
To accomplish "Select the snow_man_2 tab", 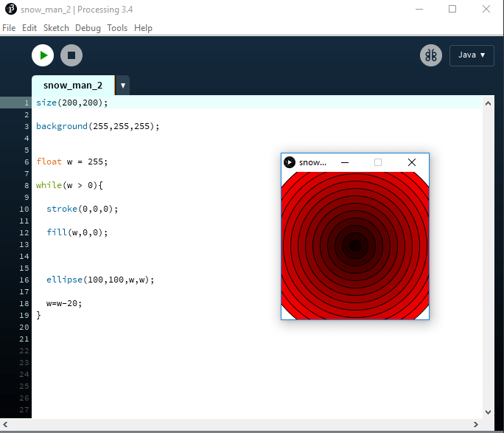I will 72,86.
